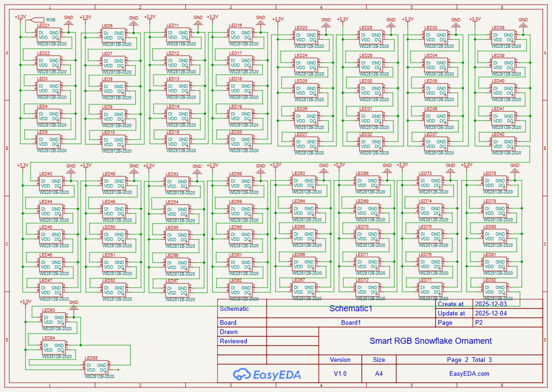This screenshot has height=392, width=552.
Task: Select the +3.3V symbol beside LED43
Action: click(23, 165)
